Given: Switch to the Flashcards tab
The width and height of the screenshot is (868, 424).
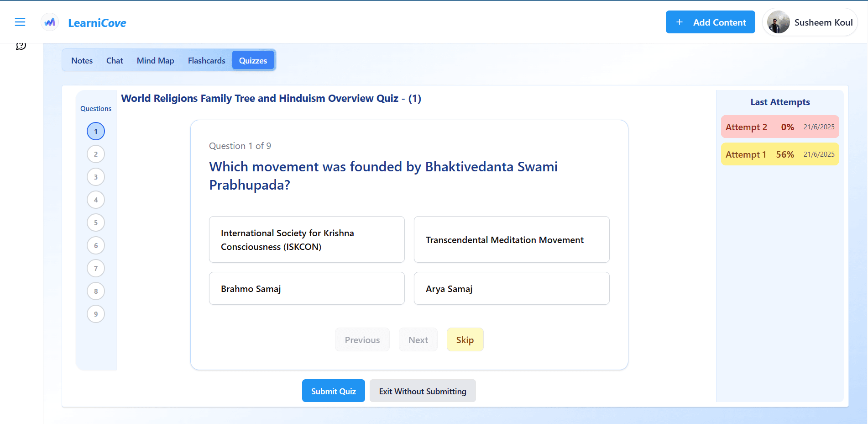Looking at the screenshot, I should (x=207, y=60).
